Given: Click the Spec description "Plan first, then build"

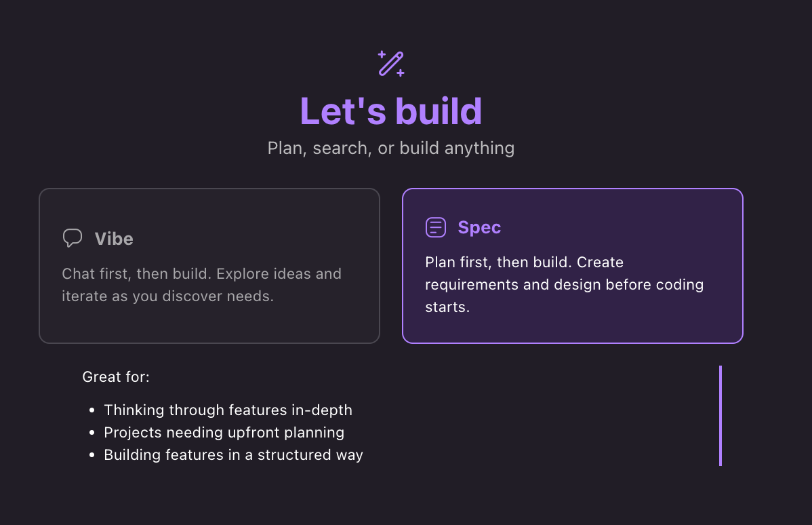Looking at the screenshot, I should [x=498, y=262].
